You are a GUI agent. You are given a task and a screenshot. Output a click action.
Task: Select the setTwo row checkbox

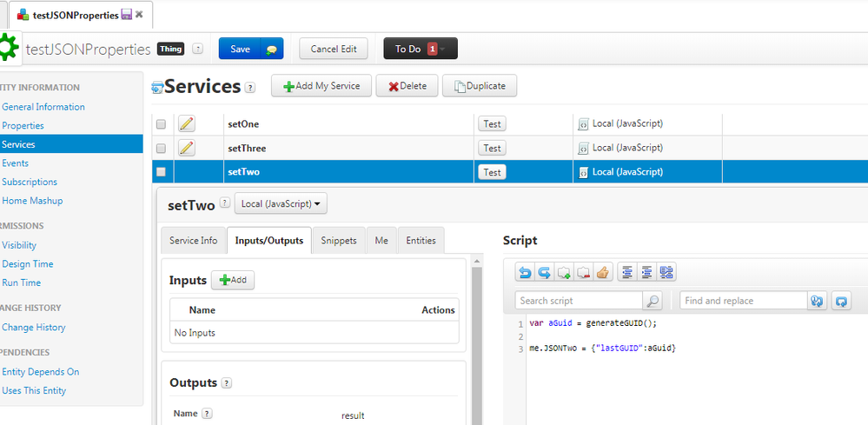pyautogui.click(x=161, y=172)
